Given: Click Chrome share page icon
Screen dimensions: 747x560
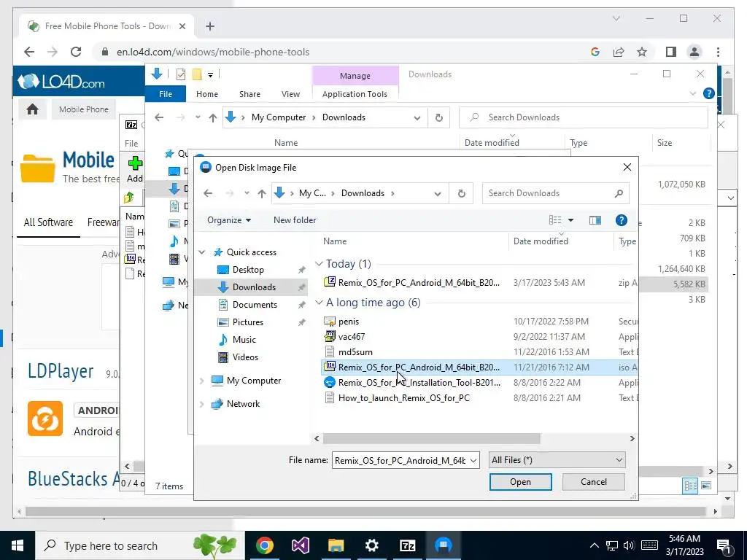Looking at the screenshot, I should tap(619, 52).
